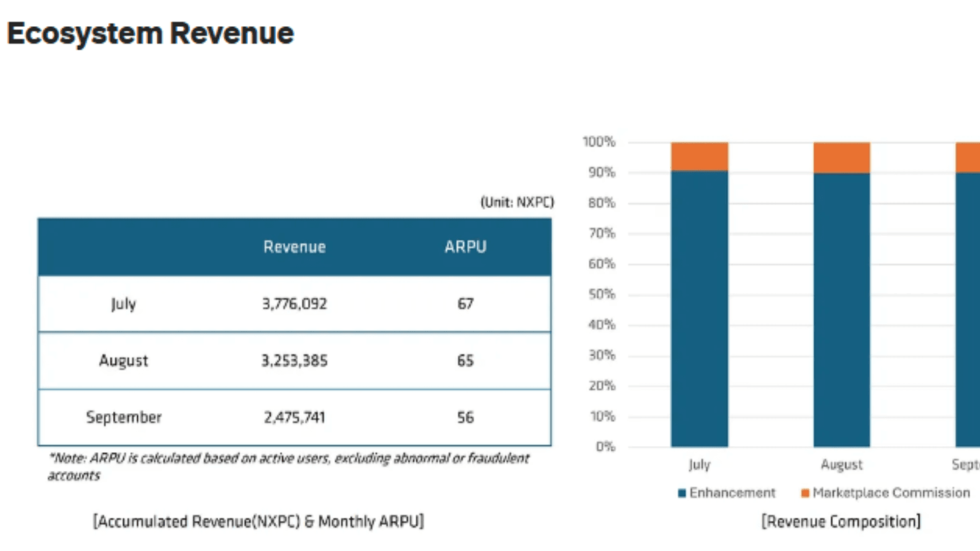Select July's orange Marketplace Commission segment
This screenshot has height=551, width=980.
(x=699, y=156)
